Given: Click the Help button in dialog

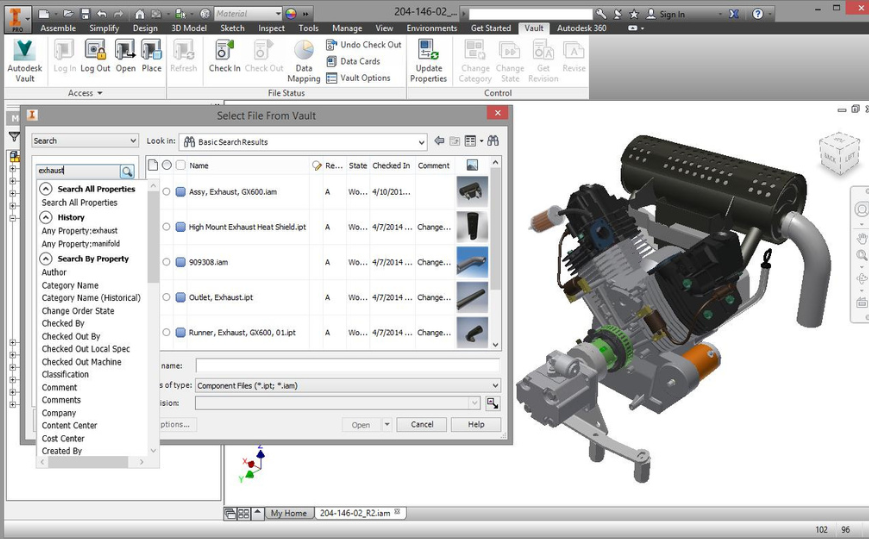Looking at the screenshot, I should [x=476, y=424].
